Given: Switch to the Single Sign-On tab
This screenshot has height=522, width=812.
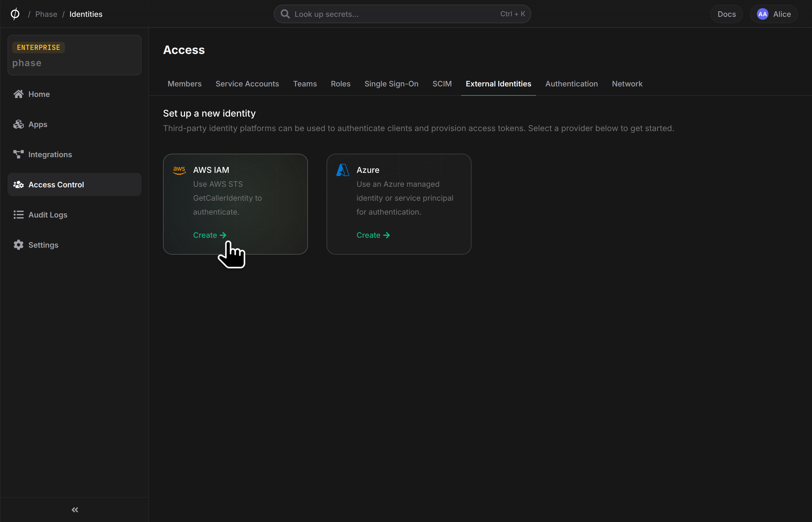Looking at the screenshot, I should tap(391, 84).
